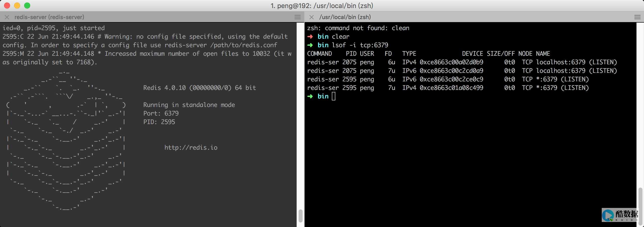This screenshot has width=644, height=227.
Task: Click 'localhost:6379 (LISTEN)' in the IPv4 row
Action: 576,62
